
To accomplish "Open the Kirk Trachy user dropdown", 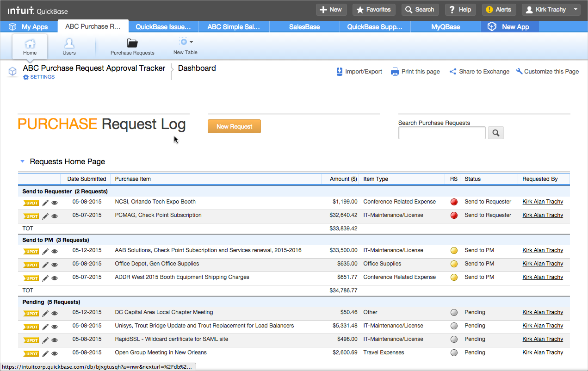I will tap(551, 10).
